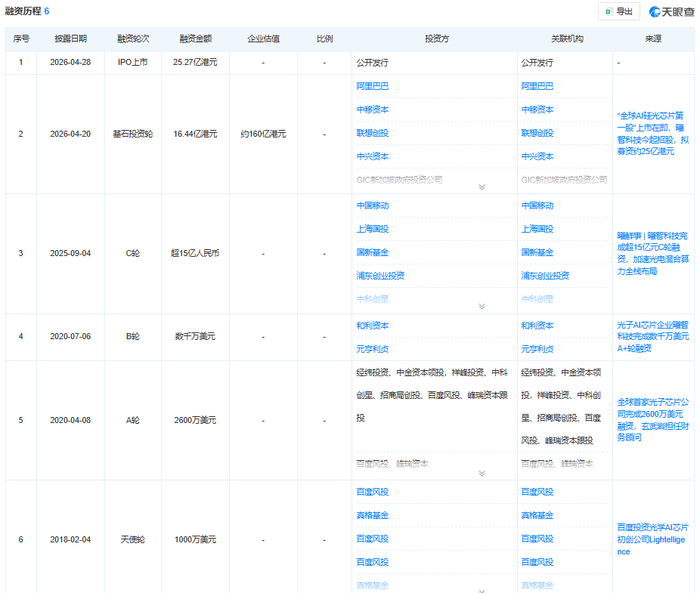This screenshot has height=593, width=700.
Task: Click the 序号 column header
Action: [x=21, y=39]
